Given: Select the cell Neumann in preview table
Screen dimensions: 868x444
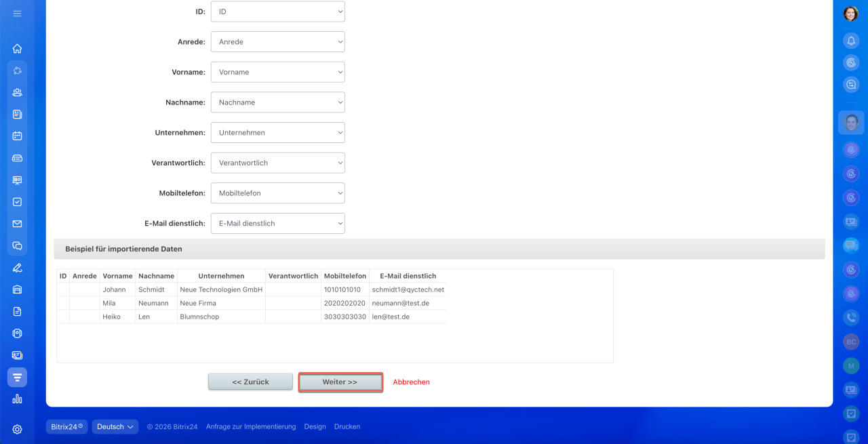Looking at the screenshot, I should (x=156, y=303).
